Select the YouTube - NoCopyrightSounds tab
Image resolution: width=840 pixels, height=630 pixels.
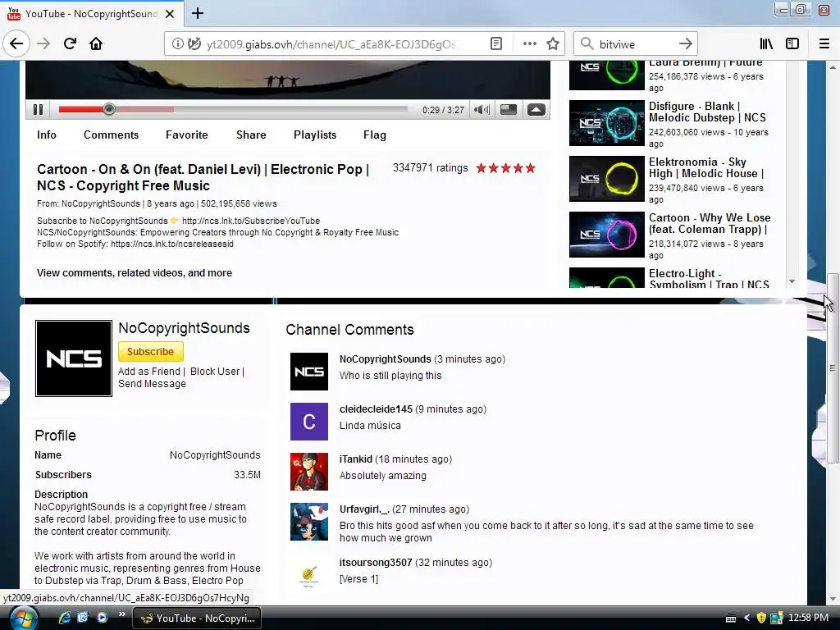point(91,14)
